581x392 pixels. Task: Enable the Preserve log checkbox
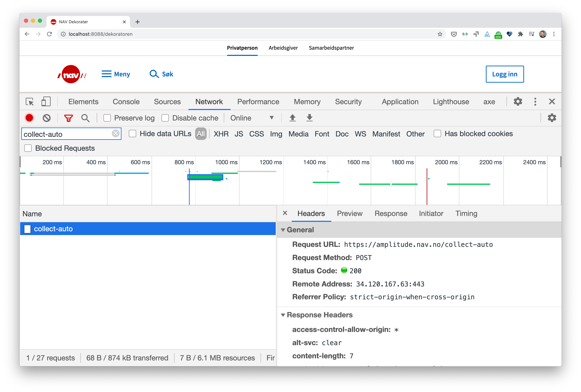coord(107,118)
